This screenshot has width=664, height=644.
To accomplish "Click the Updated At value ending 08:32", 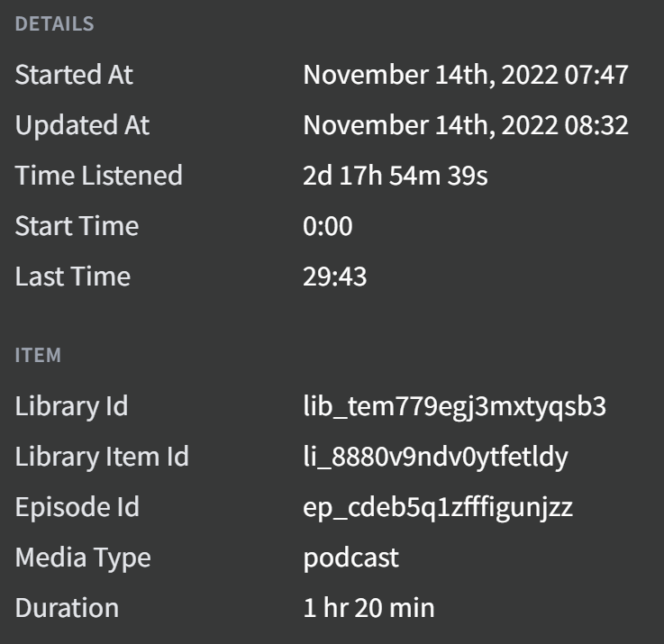I will tap(466, 125).
